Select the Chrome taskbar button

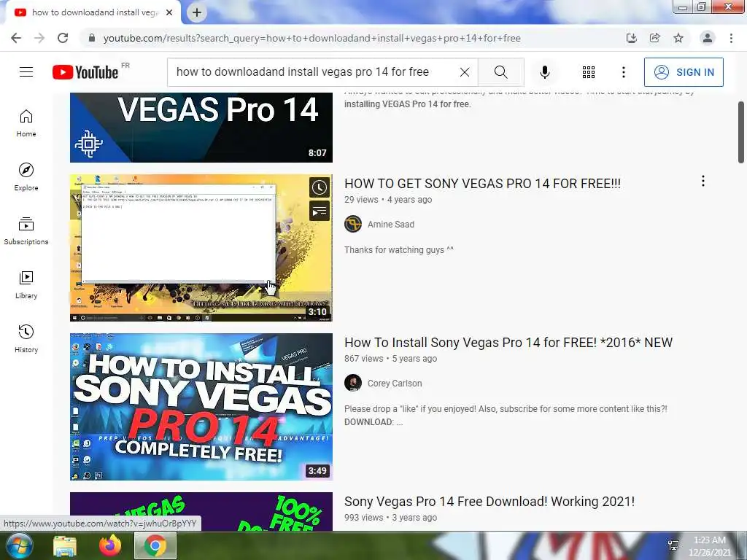tap(155, 545)
